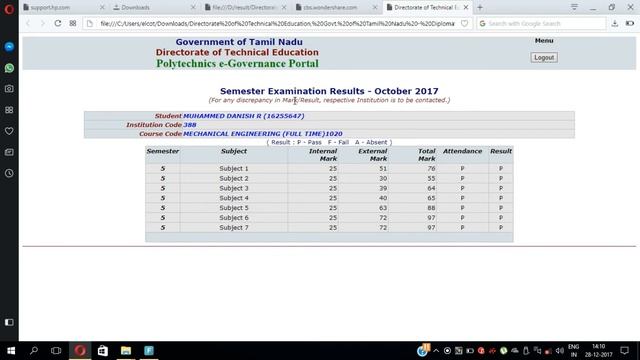Reload the current page
The image size is (640, 360).
(58, 23)
